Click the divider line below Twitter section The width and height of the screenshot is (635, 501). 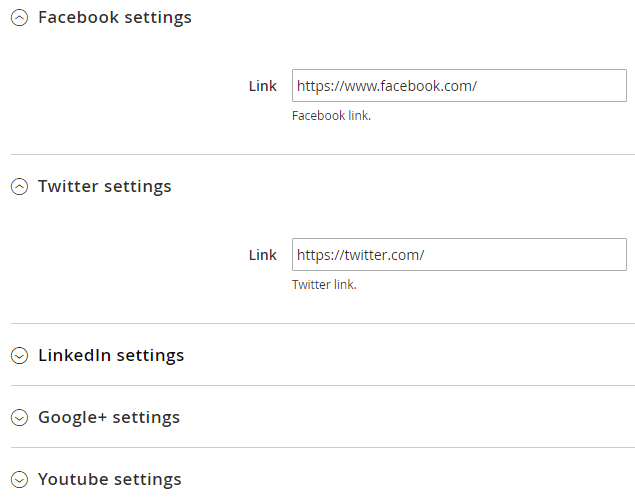pyautogui.click(x=323, y=324)
